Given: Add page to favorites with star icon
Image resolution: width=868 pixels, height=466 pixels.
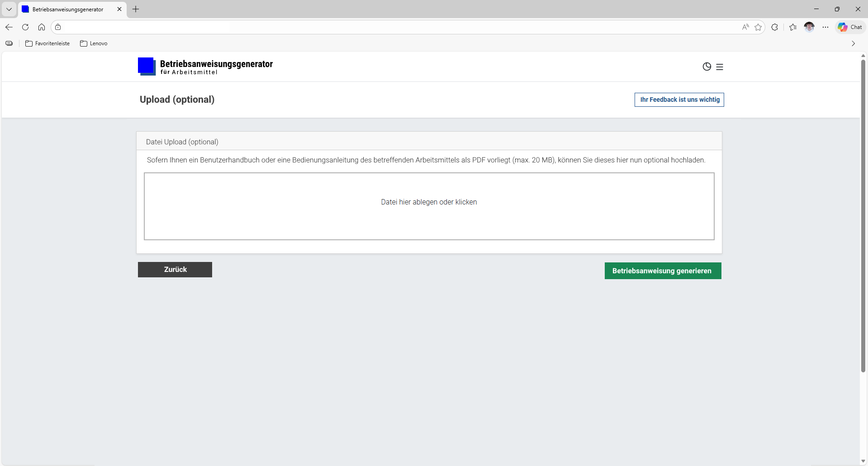Looking at the screenshot, I should 759,27.
